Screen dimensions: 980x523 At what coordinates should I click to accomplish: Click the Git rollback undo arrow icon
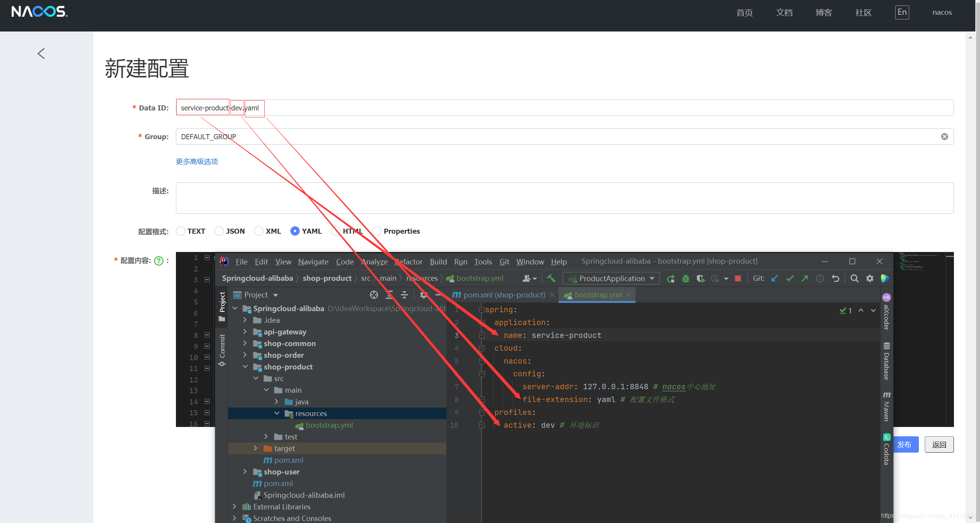click(835, 278)
